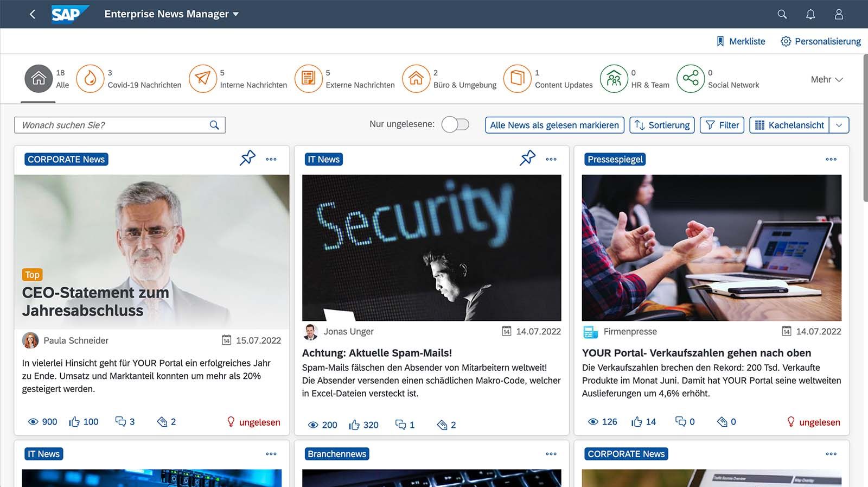Toggle the Nur ungelesene switch

(x=455, y=125)
